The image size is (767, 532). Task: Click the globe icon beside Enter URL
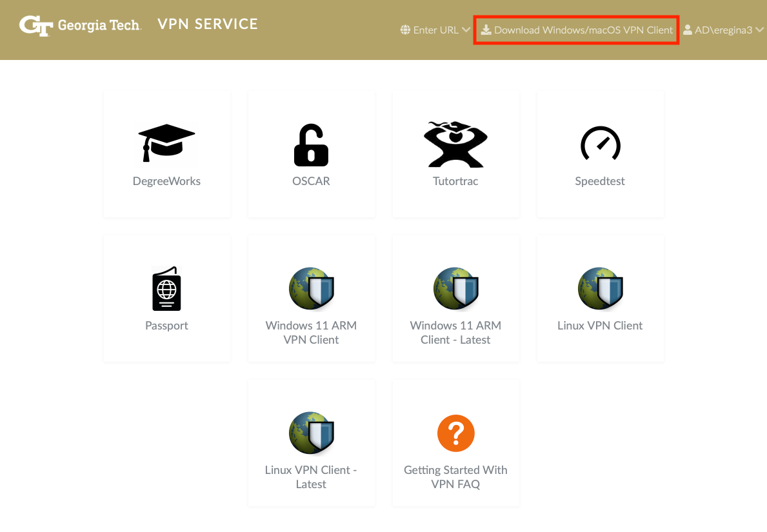[405, 30]
